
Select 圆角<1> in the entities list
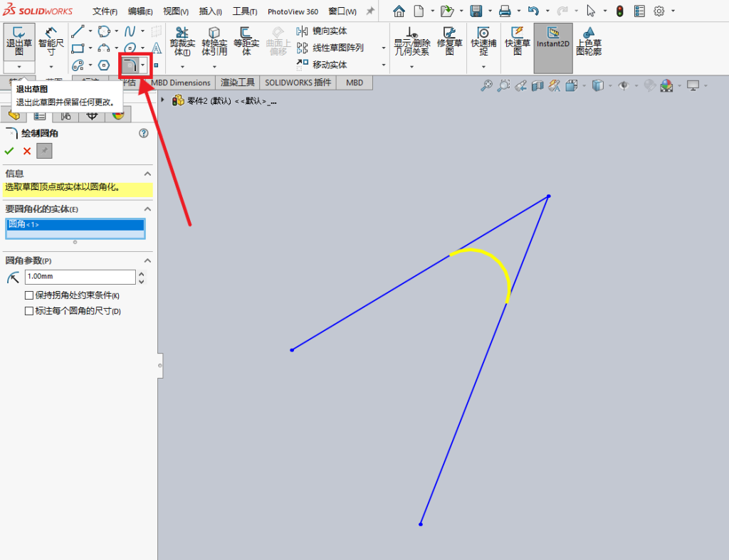(x=75, y=224)
